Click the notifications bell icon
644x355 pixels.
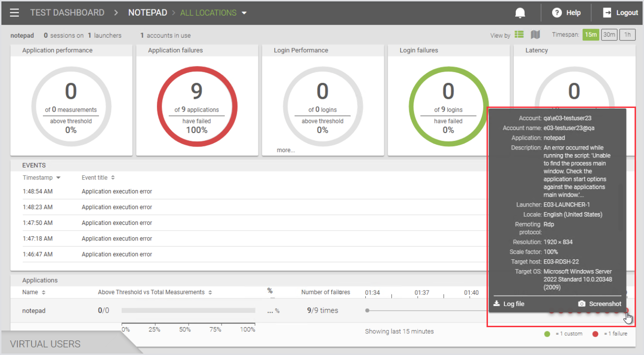coord(520,13)
